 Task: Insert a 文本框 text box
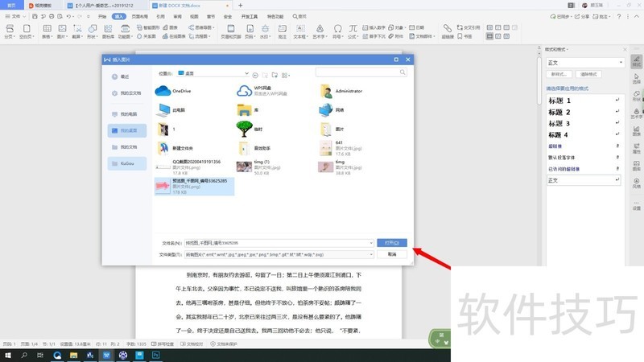300,31
